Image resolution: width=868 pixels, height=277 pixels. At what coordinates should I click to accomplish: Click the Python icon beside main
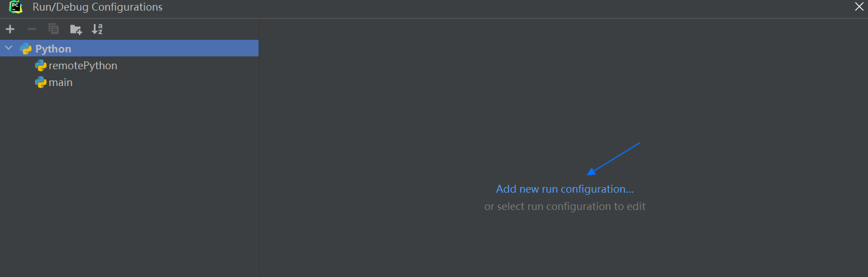click(41, 82)
